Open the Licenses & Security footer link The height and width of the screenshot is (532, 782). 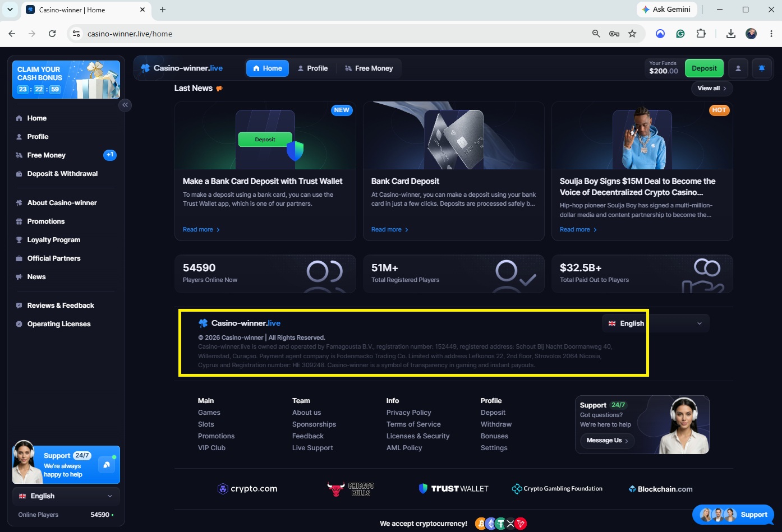418,436
